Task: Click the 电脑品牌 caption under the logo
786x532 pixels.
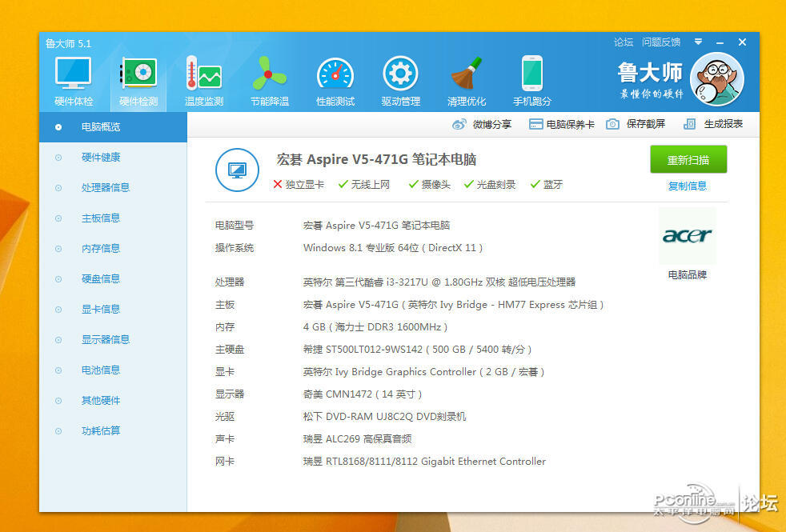Action: [688, 275]
